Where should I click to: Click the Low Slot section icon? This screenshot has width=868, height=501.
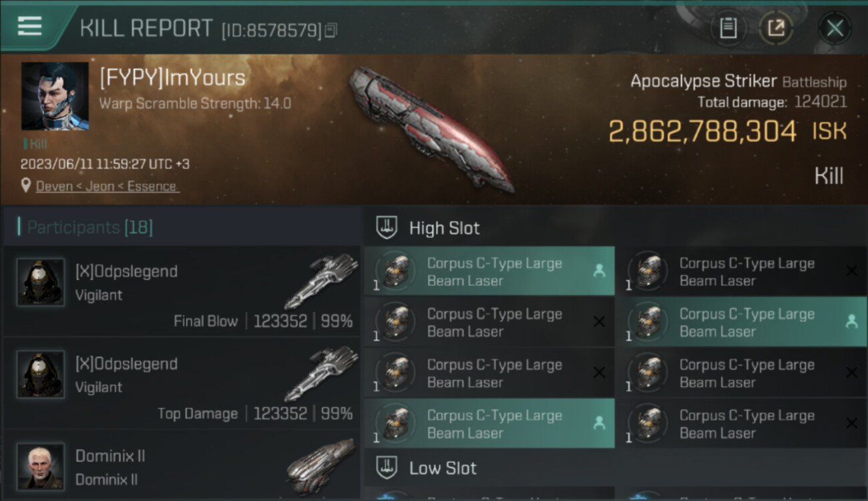[x=387, y=468]
